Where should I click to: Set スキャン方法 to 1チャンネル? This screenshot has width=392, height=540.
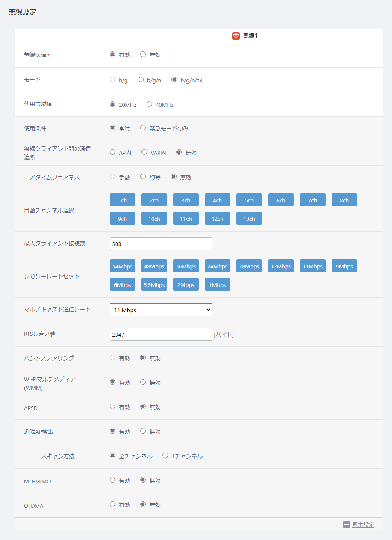(x=165, y=456)
